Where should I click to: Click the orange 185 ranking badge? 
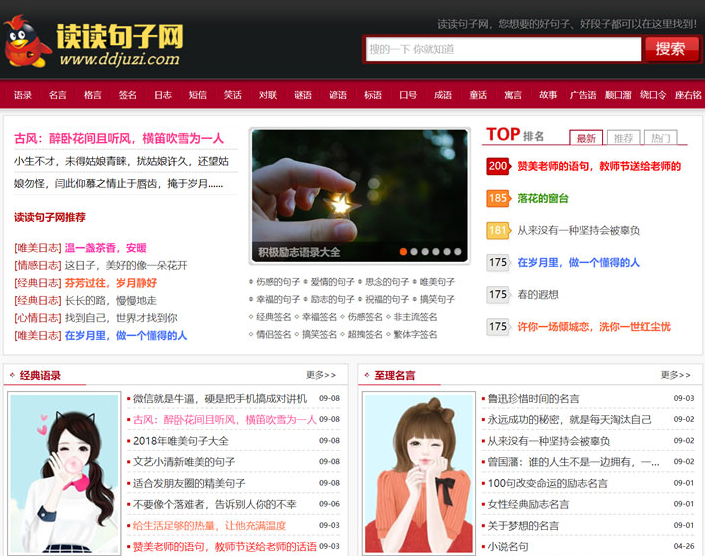point(498,199)
